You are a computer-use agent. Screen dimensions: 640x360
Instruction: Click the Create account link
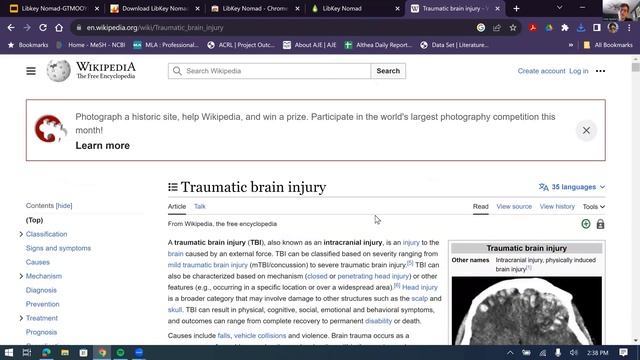point(542,71)
